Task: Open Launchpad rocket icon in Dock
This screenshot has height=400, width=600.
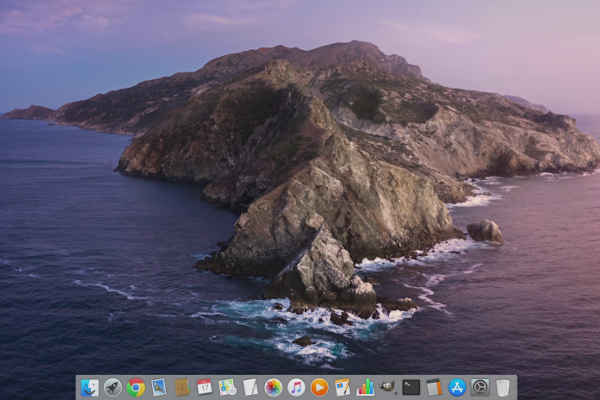Action: (x=113, y=388)
